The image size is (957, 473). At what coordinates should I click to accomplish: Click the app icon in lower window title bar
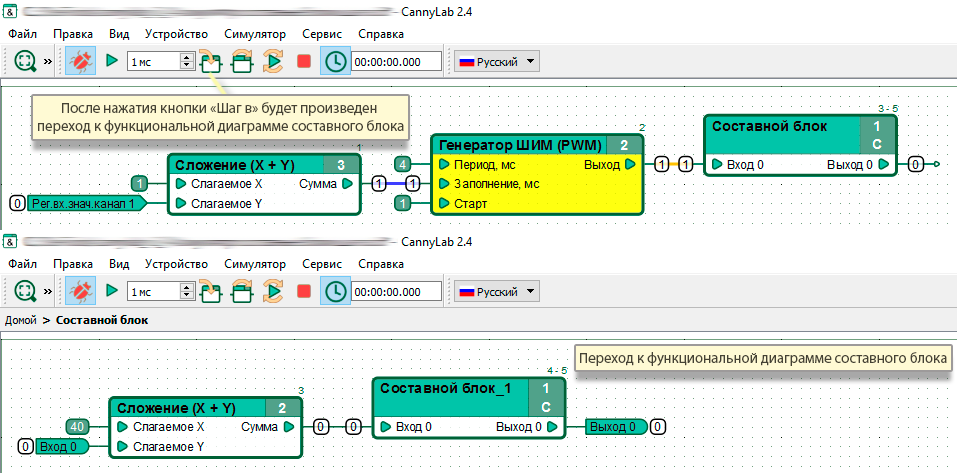[10, 242]
